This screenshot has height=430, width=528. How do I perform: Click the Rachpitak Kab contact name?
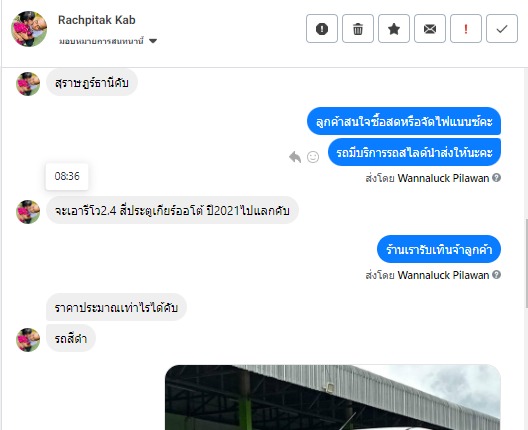(x=97, y=20)
